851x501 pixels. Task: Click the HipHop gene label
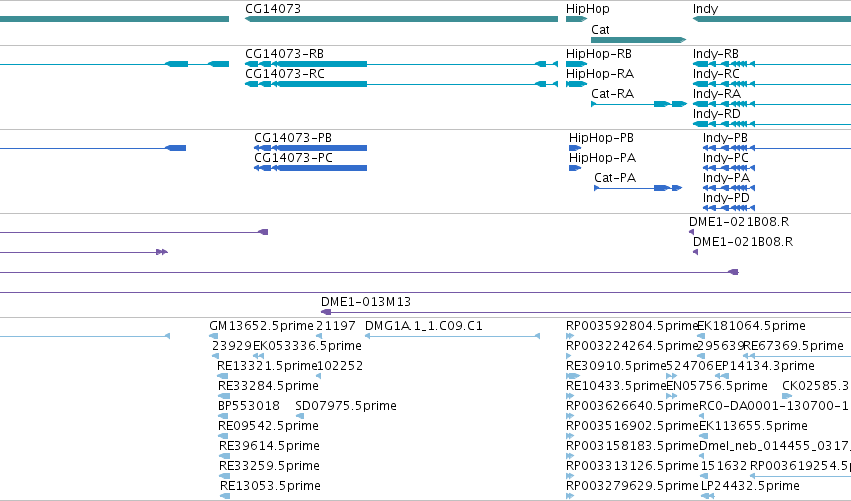pyautogui.click(x=587, y=9)
